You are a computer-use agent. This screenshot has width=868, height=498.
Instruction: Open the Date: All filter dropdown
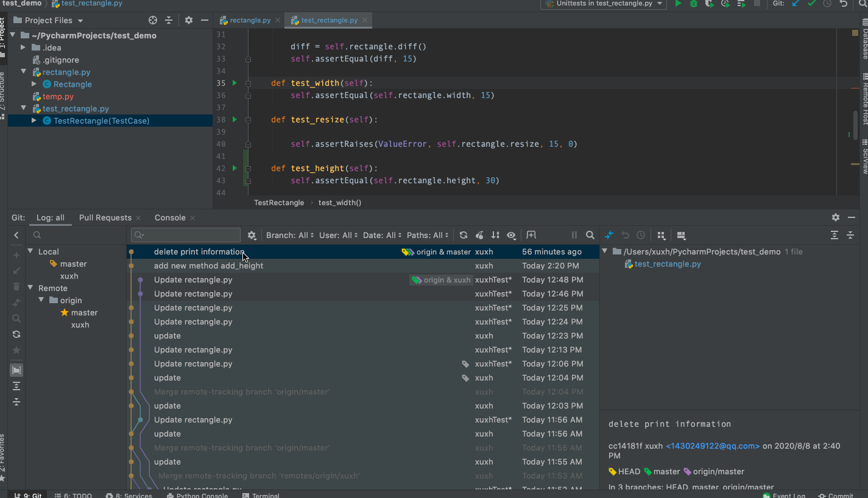click(383, 235)
